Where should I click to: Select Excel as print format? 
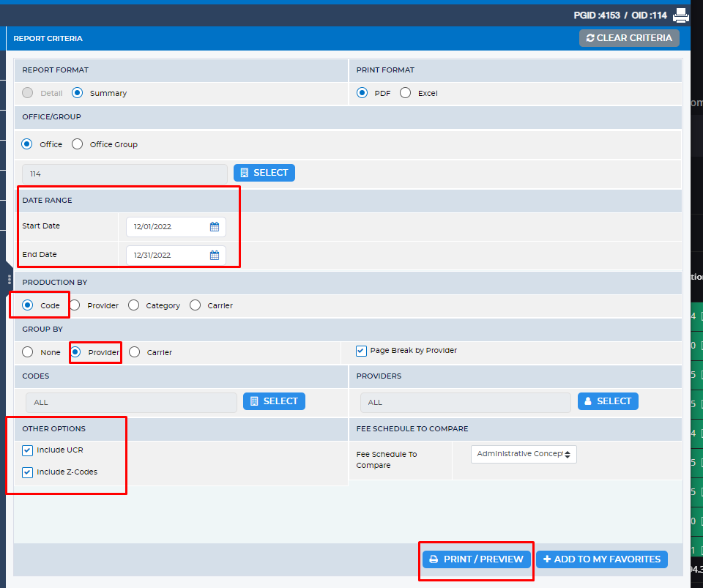pos(406,93)
